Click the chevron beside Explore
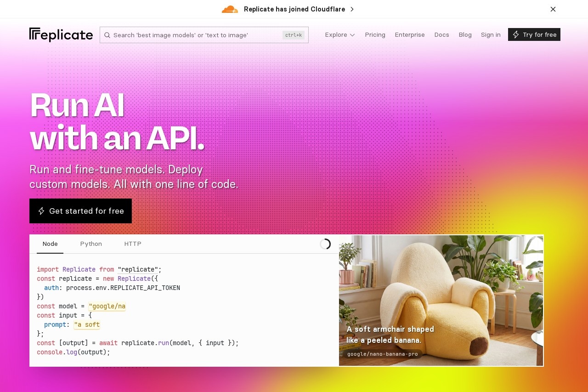The width and height of the screenshot is (588, 392). point(352,35)
